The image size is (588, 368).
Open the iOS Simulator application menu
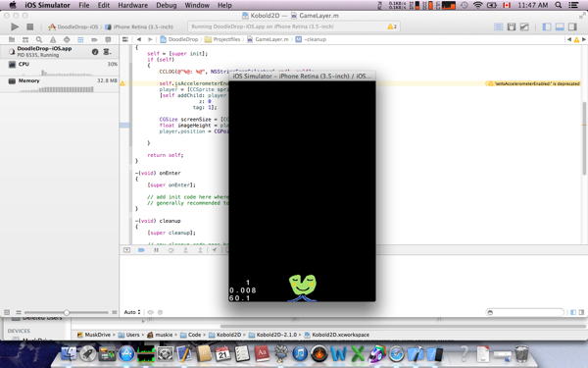(47, 5)
